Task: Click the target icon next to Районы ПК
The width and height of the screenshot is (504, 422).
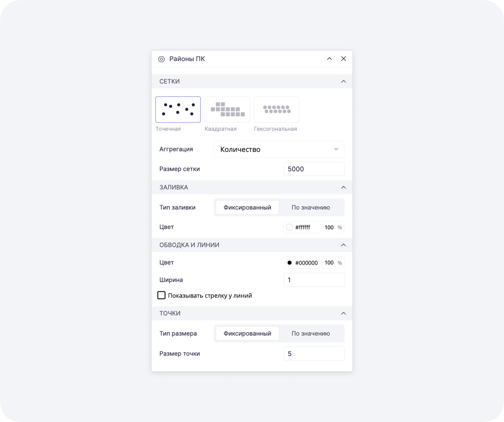Action: coord(161,59)
